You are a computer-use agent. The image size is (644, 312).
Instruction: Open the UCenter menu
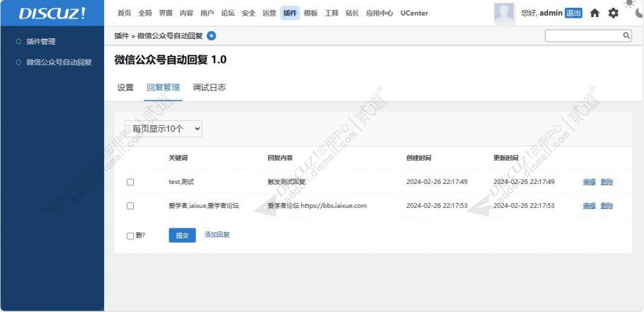(x=414, y=13)
